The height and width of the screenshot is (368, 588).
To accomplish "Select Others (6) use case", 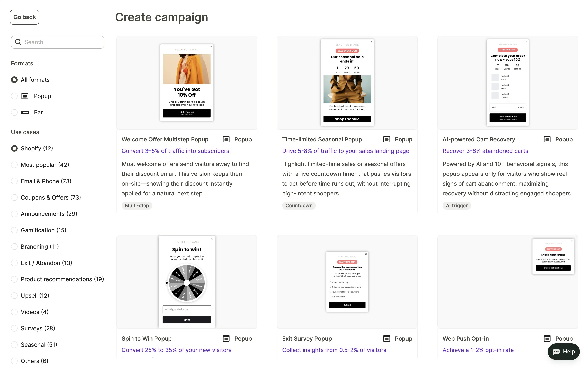I will coord(14,361).
